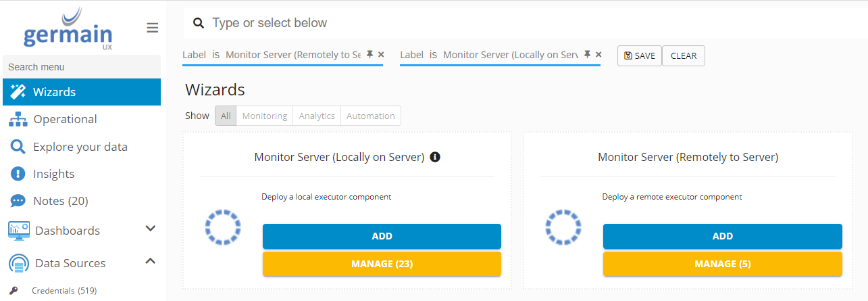Collapse the Data Sources section

151,262
